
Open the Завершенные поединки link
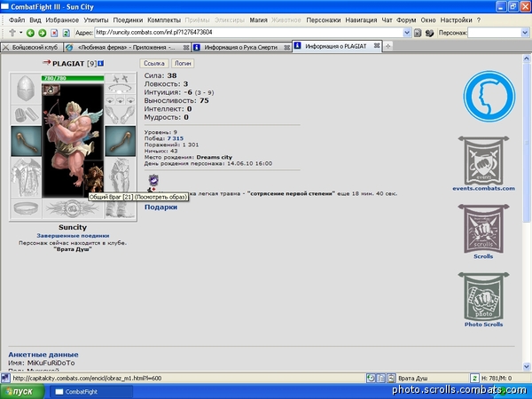[73, 235]
